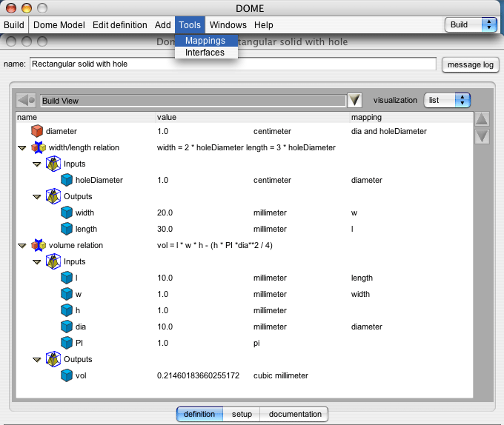This screenshot has height=425, width=504.
Task: Click Outputs folder icon under width/length relation
Action: (x=53, y=196)
